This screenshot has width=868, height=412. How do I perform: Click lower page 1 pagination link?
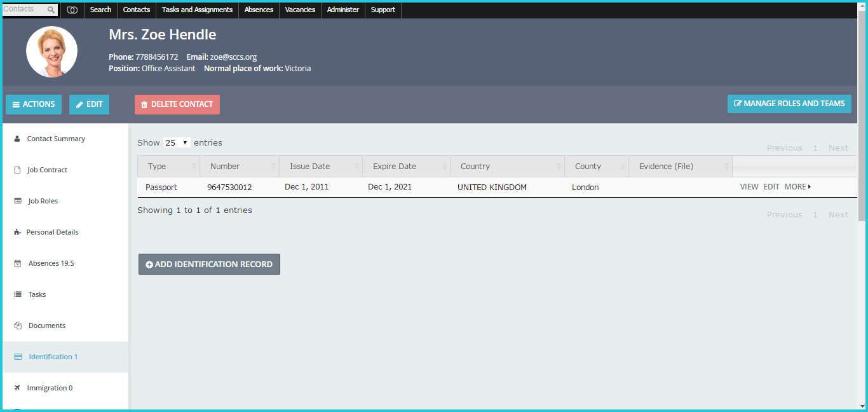coord(815,215)
